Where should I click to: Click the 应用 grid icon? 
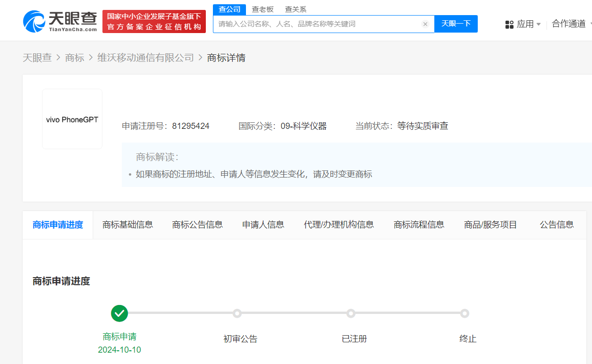(509, 25)
